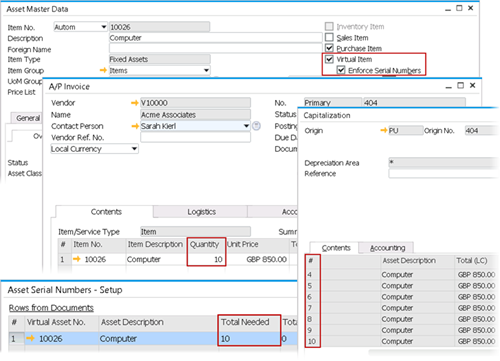500x361 pixels.
Task: Click the Origin link arrow in Capitalization
Action: coord(384,130)
